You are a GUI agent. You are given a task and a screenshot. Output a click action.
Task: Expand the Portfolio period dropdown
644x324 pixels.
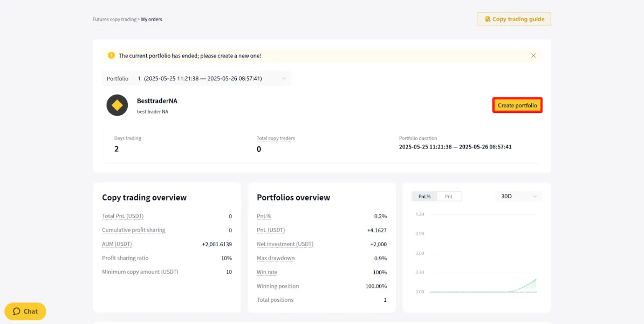(x=196, y=78)
